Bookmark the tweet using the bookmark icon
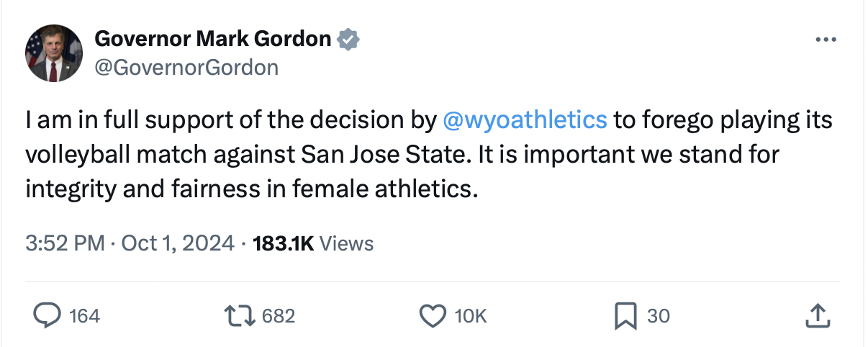Viewport: 868px width, 347px height. click(625, 315)
